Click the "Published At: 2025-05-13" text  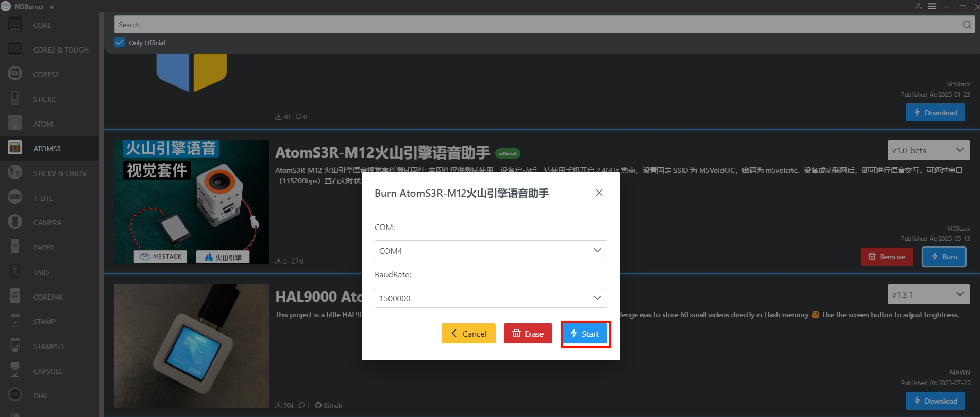935,239
